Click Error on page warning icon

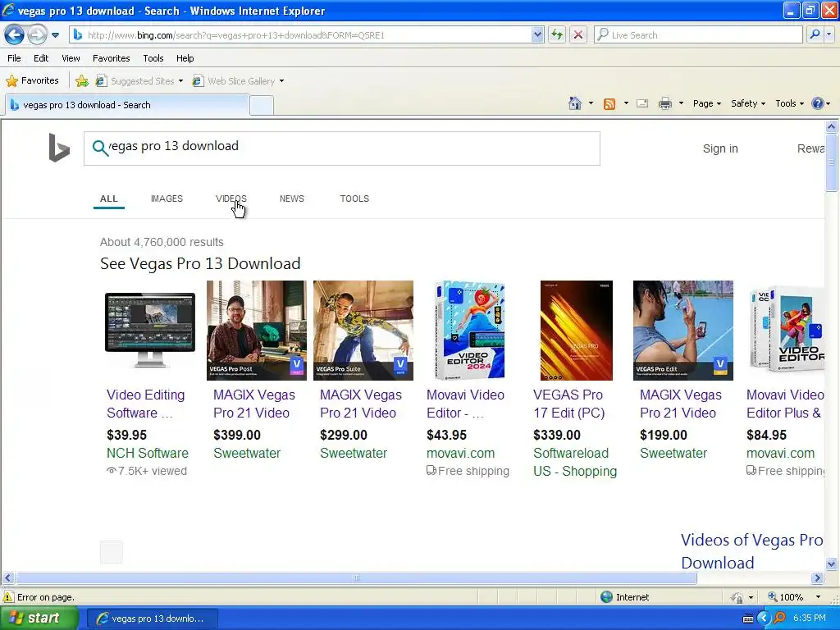[x=8, y=597]
